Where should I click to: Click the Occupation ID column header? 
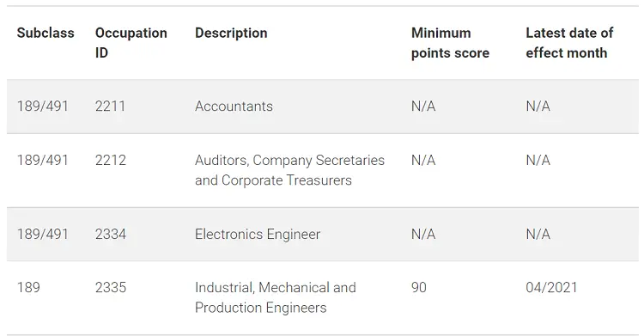pos(131,43)
